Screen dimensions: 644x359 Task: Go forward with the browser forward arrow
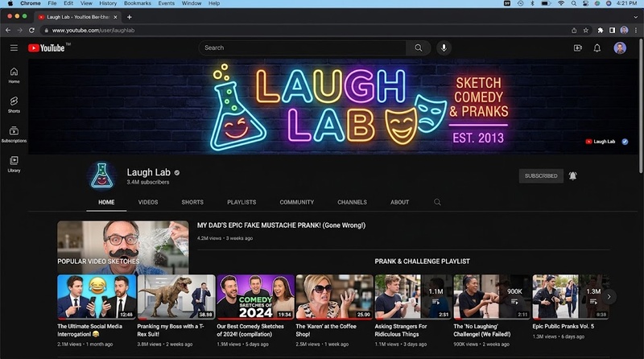pyautogui.click(x=19, y=31)
